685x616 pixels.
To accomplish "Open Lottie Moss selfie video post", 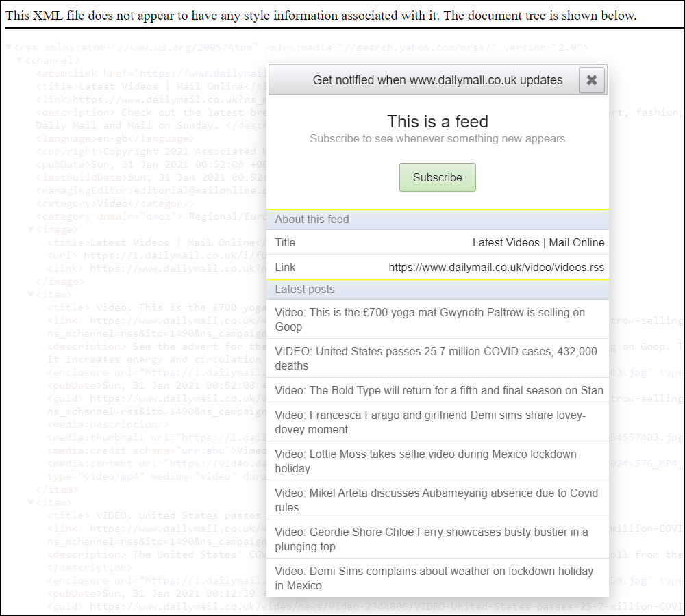I will (437, 461).
